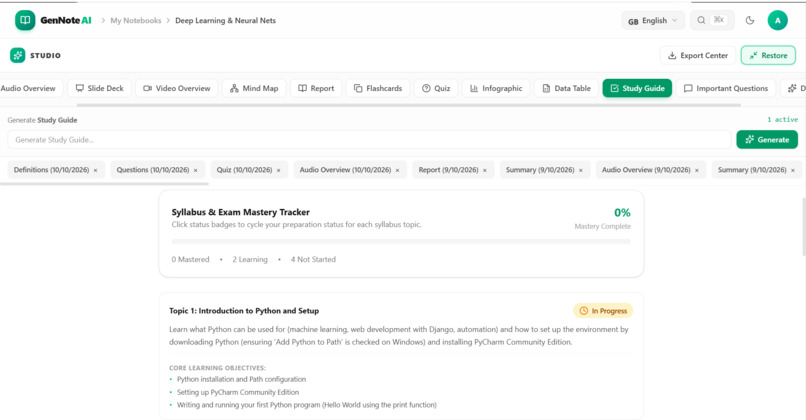Image resolution: width=806 pixels, height=420 pixels.
Task: Click the horizontal scrollbar under the history chips
Action: (x=104, y=184)
